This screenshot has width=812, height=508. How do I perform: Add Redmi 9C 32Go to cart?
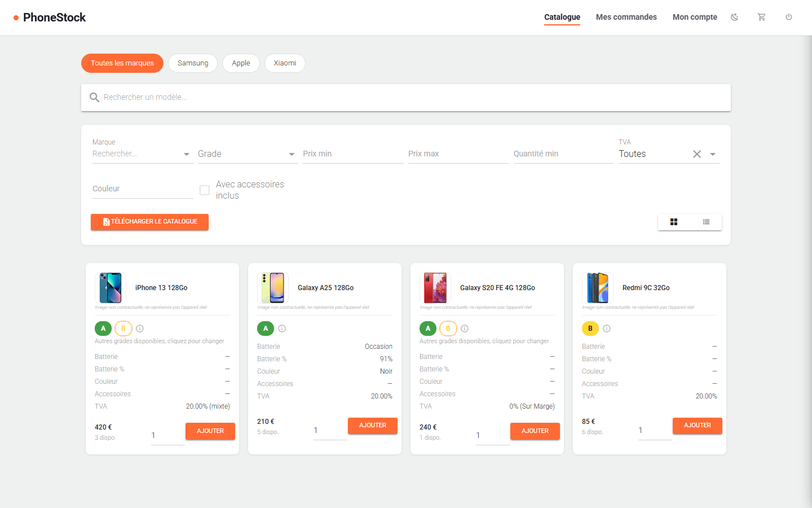click(x=698, y=426)
